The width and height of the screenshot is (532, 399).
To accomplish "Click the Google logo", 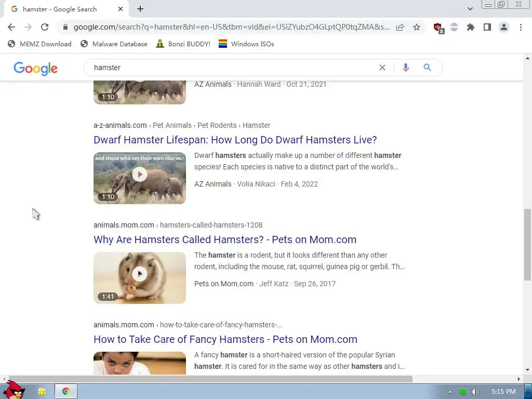I will point(36,68).
